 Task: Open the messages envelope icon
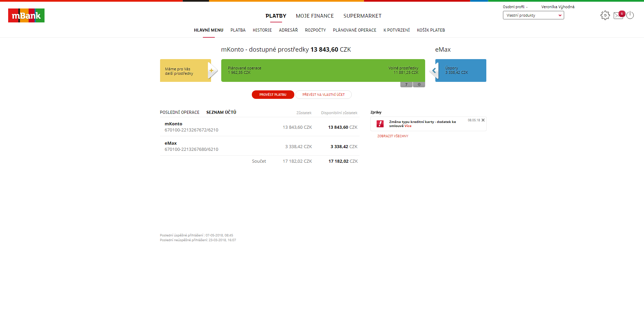pos(619,15)
